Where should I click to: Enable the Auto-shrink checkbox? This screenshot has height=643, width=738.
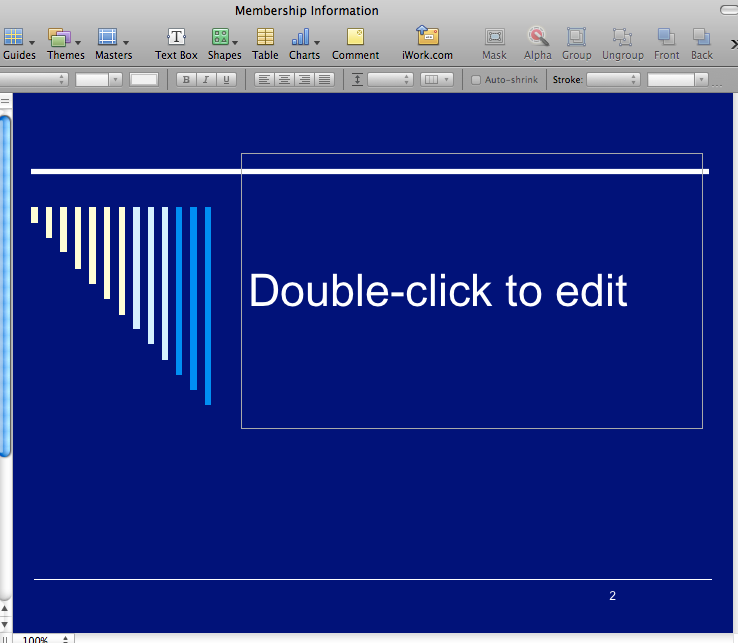click(476, 80)
